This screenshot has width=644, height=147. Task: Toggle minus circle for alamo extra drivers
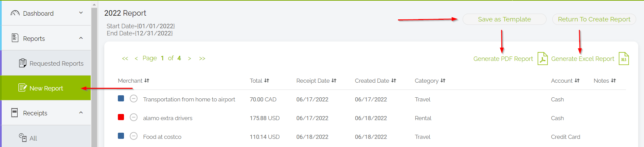click(x=134, y=117)
